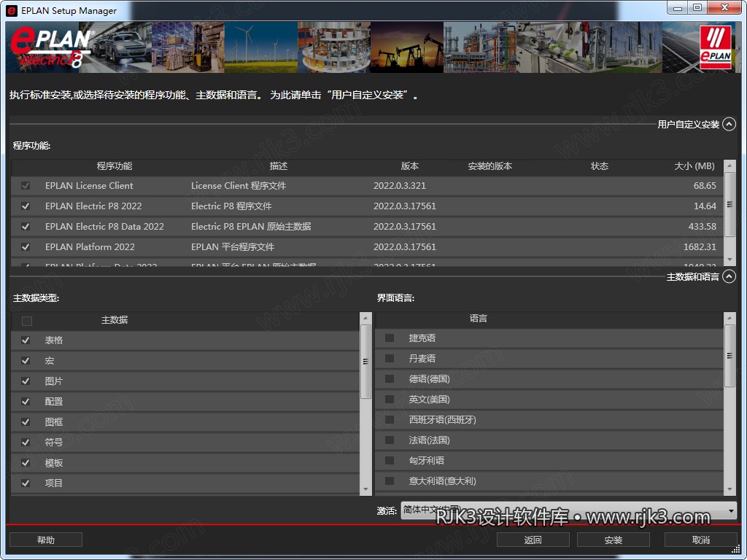
Task: Click program list scrollbar down arrow
Action: point(729,260)
